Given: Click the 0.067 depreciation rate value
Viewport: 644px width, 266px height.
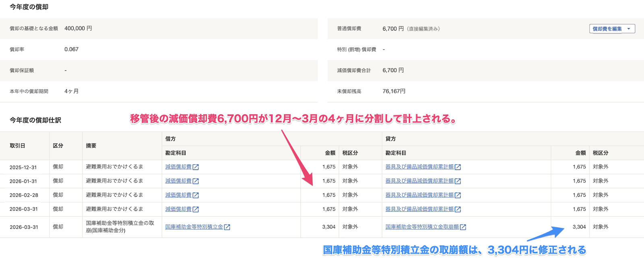Looking at the screenshot, I should 71,49.
